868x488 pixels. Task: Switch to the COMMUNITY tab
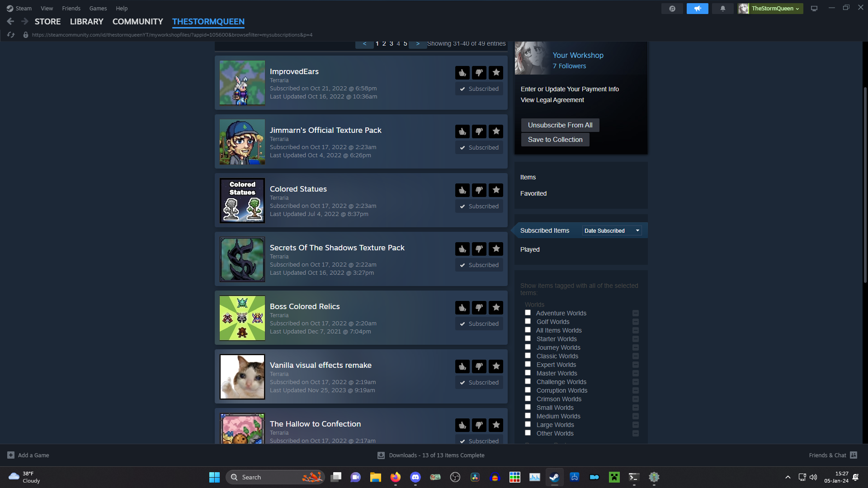137,22
